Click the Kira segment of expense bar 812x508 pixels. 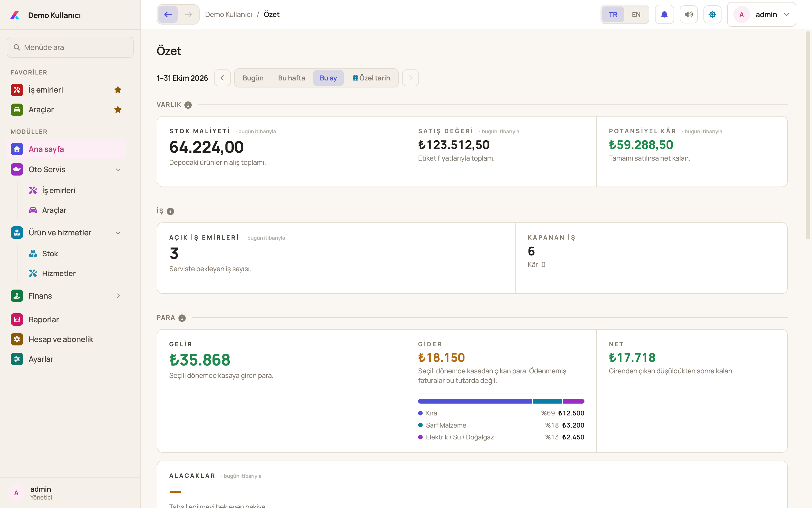click(475, 401)
